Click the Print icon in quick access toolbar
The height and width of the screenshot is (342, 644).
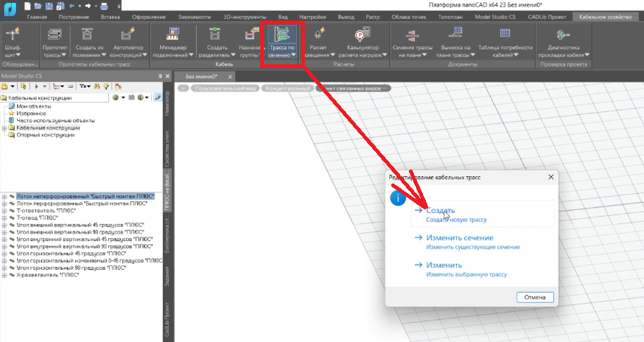[x=104, y=6]
